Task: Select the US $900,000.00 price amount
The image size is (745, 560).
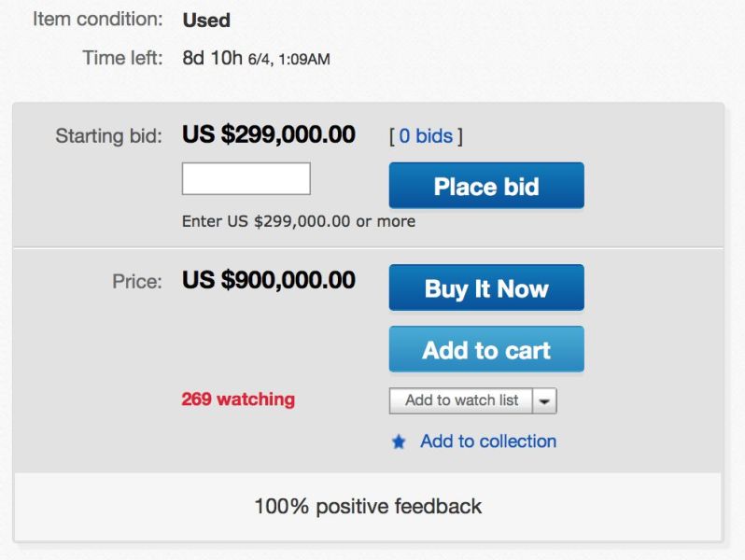Action: click(x=269, y=280)
